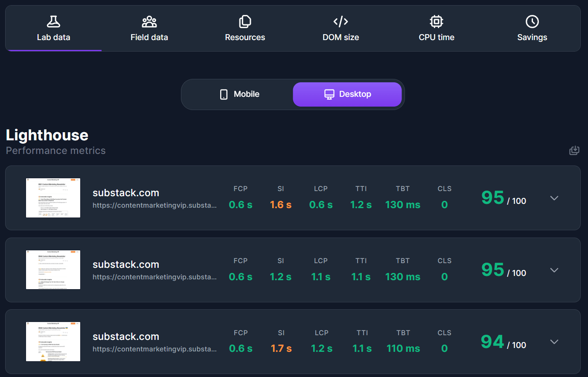Click the code brackets icon above DOM size

pyautogui.click(x=341, y=21)
